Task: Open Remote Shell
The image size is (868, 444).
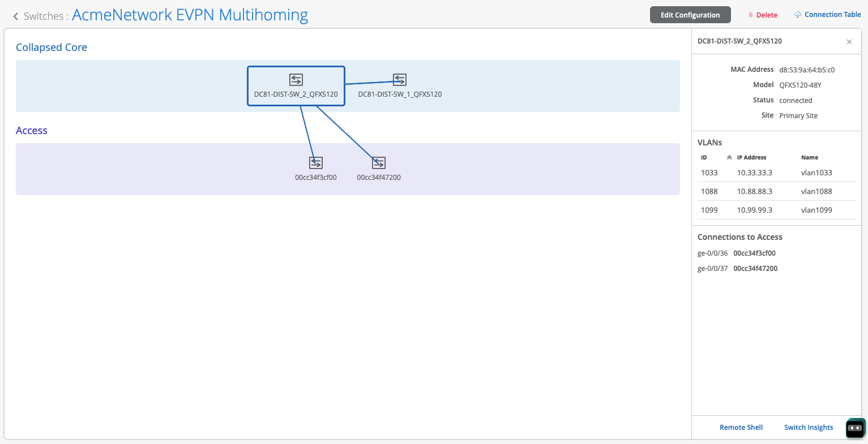Action: pyautogui.click(x=741, y=428)
